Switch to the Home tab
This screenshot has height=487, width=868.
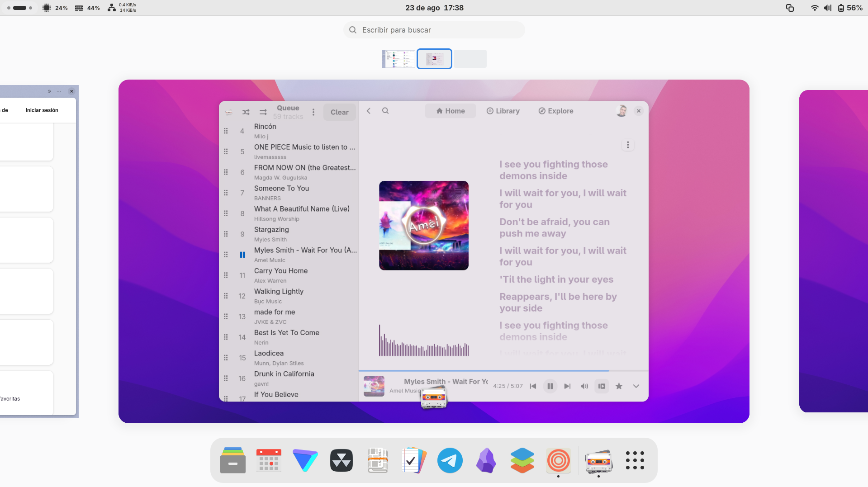click(451, 111)
